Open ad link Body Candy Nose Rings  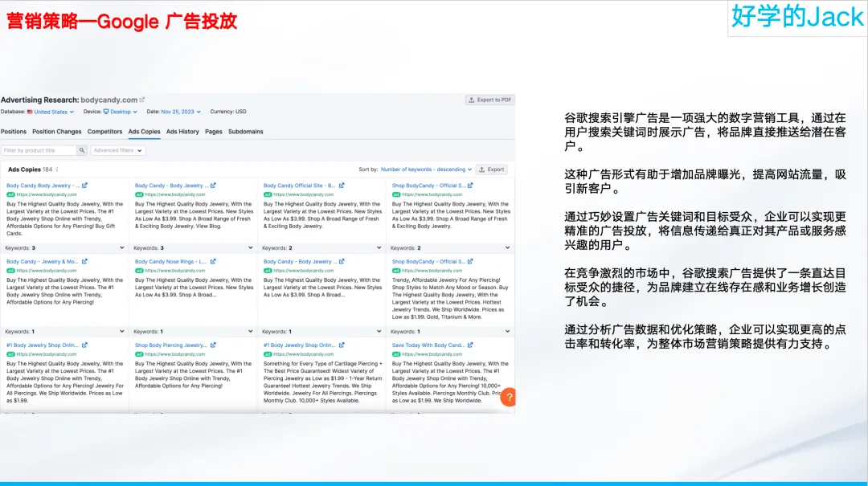click(x=170, y=261)
